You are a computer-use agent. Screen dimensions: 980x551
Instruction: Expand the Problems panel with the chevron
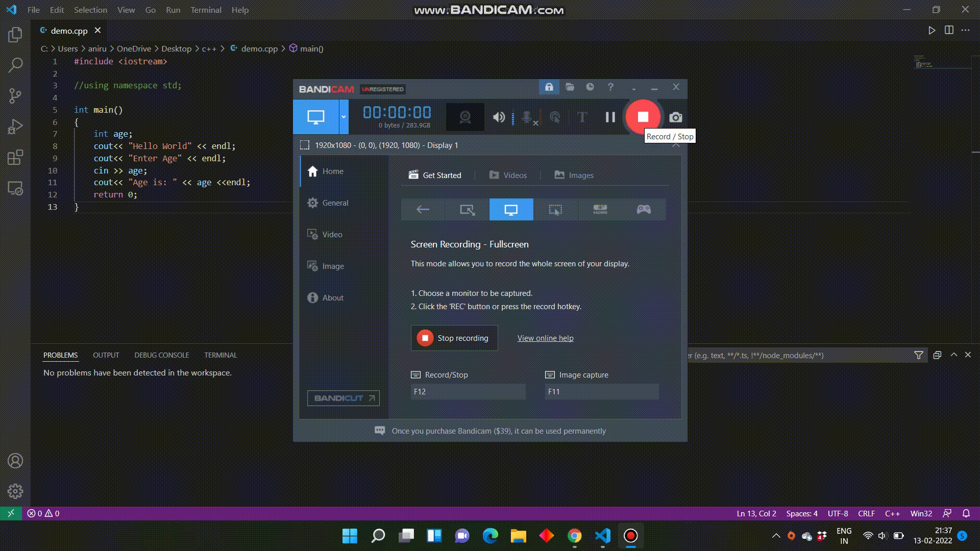click(953, 355)
